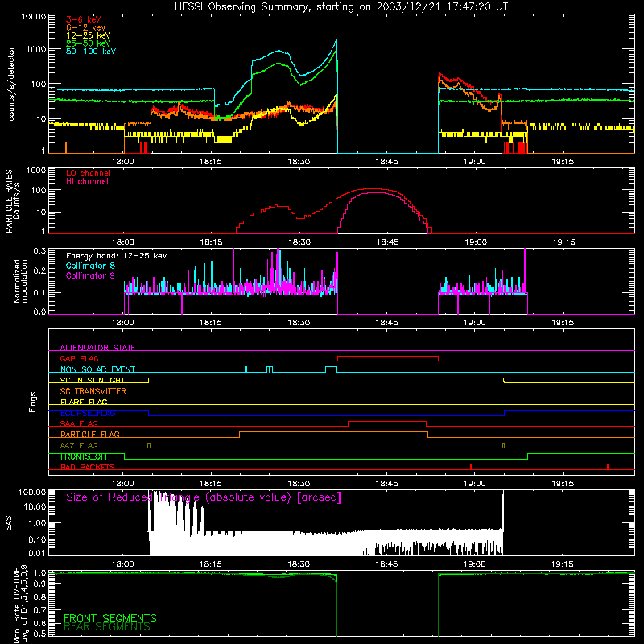Select the 'ECLIPSE_FLAG' blue label
Image resolution: width=644 pixels, height=644 pixels.
coord(88,413)
